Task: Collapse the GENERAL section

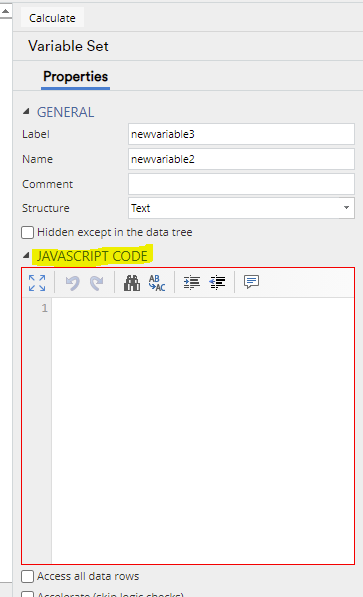Action: [x=26, y=112]
